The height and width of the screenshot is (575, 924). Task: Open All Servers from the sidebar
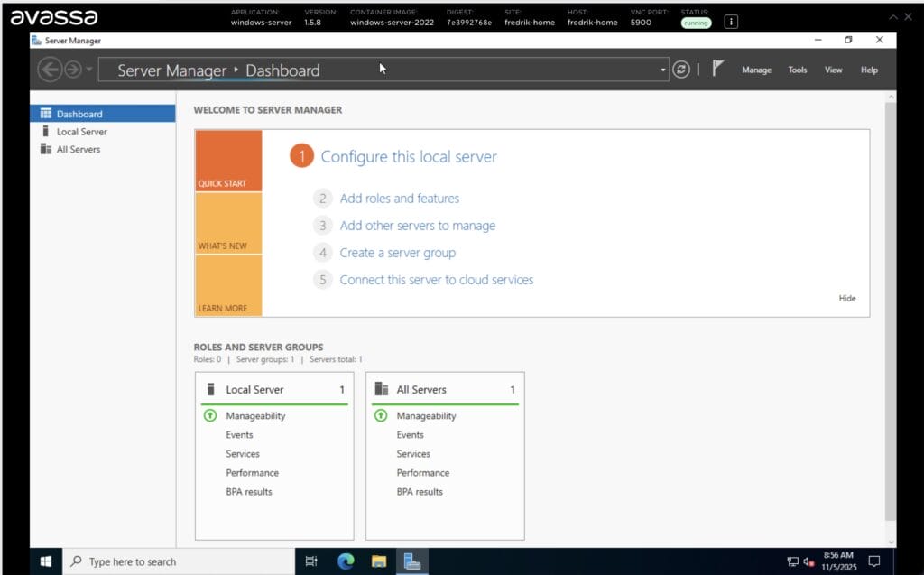point(79,149)
